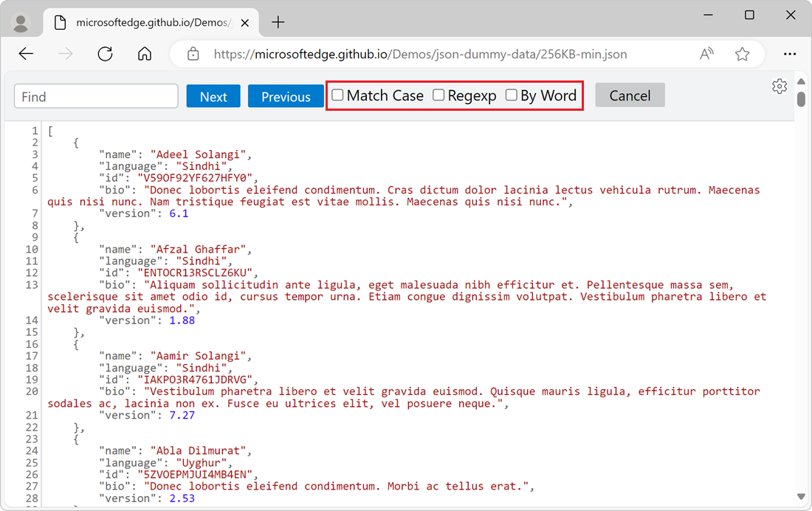Enable Match Case checkbox
This screenshot has width=812, height=511.
point(337,95)
